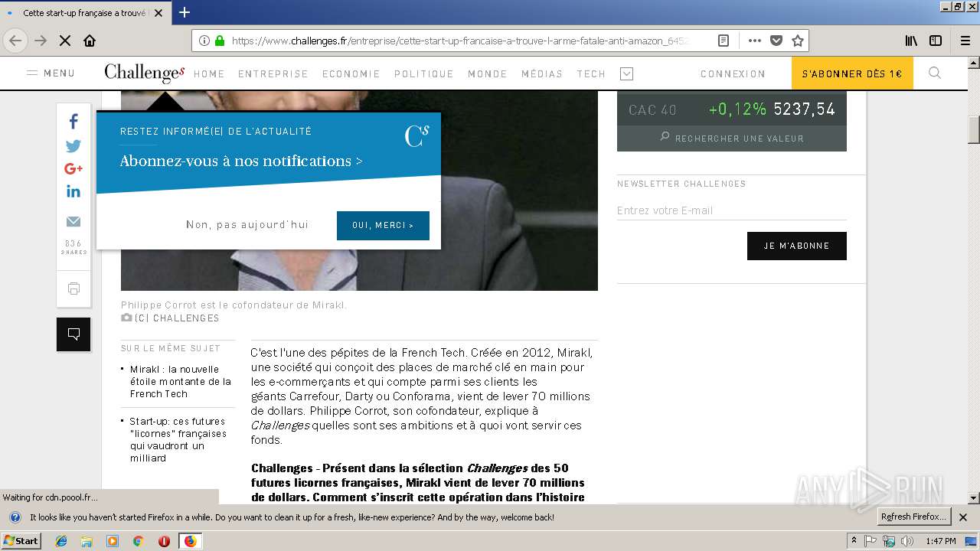Click RECHERCHER UNE VALEUR search field
This screenshot has width=980, height=551.
point(732,139)
